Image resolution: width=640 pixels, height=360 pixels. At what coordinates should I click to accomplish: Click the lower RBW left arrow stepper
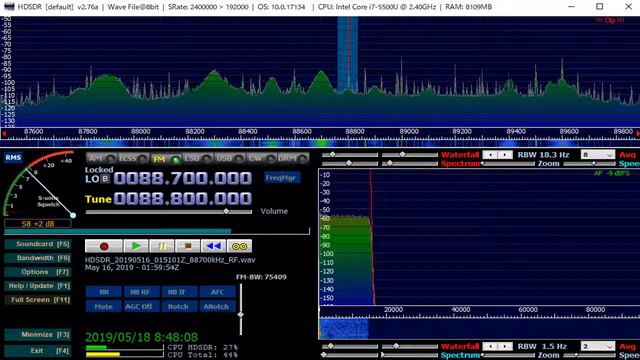click(490, 346)
